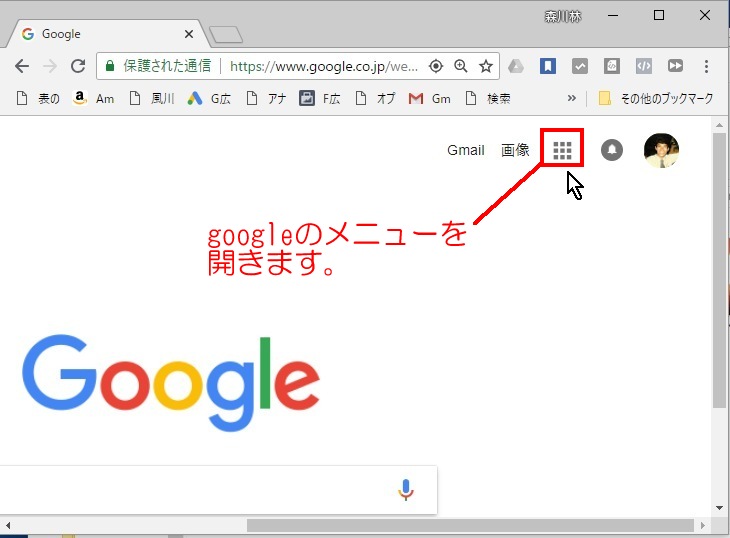
Task: Open the 表の bookmark
Action: coord(38,99)
